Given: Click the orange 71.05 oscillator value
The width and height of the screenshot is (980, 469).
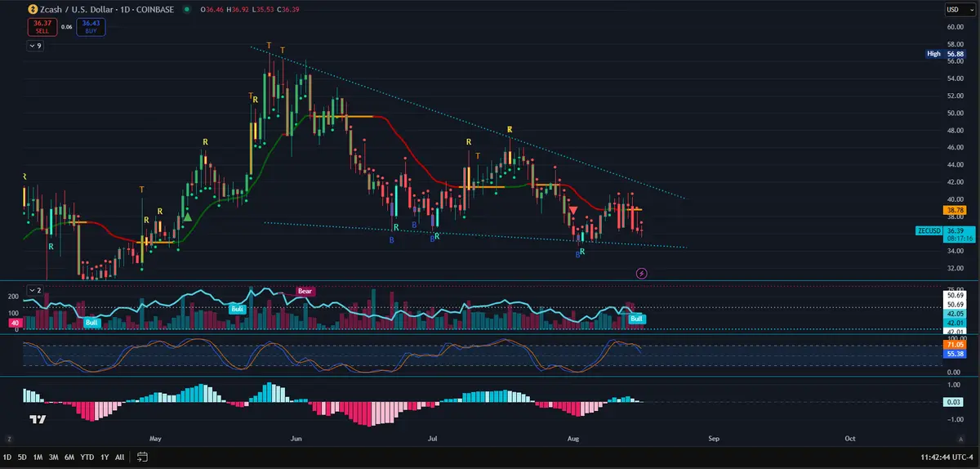Looking at the screenshot, I should [956, 346].
